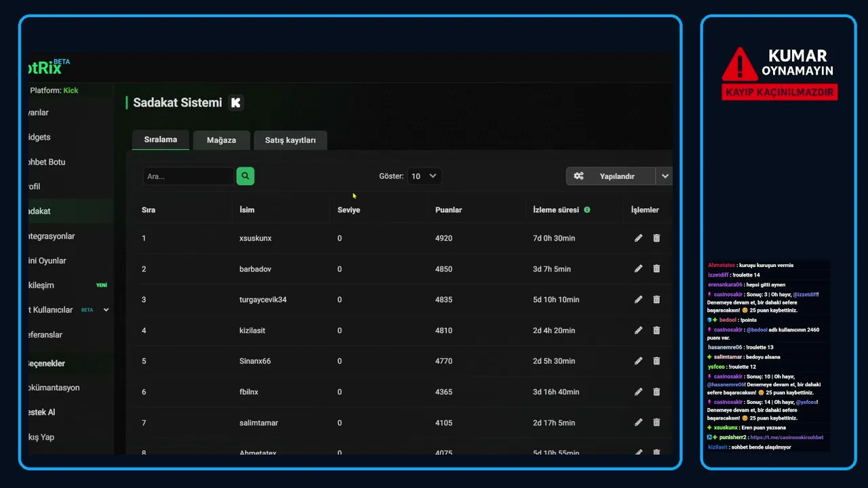Click the name turgaycevik34 in the table
The image size is (868, 488).
tap(263, 300)
